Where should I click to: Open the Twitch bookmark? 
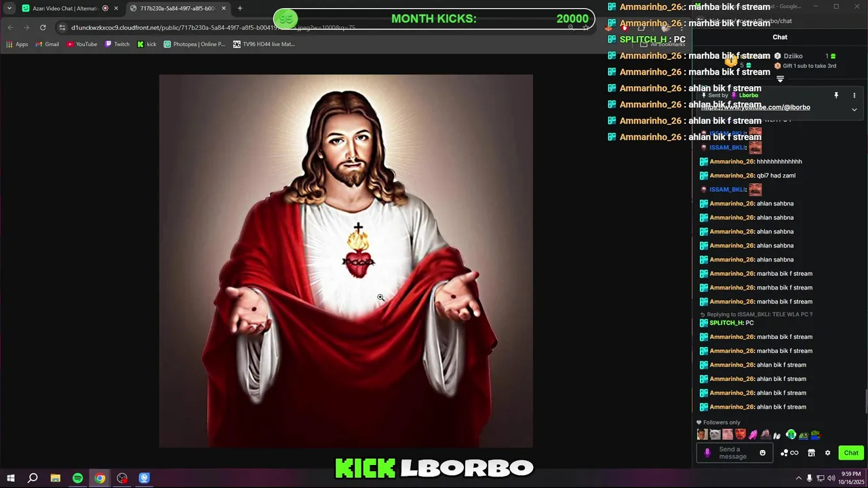point(117,44)
